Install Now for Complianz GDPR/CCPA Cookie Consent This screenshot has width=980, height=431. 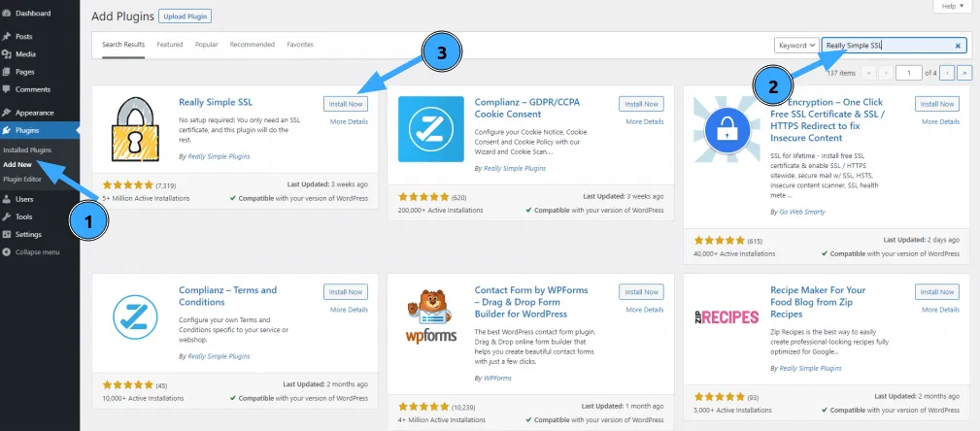tap(641, 104)
